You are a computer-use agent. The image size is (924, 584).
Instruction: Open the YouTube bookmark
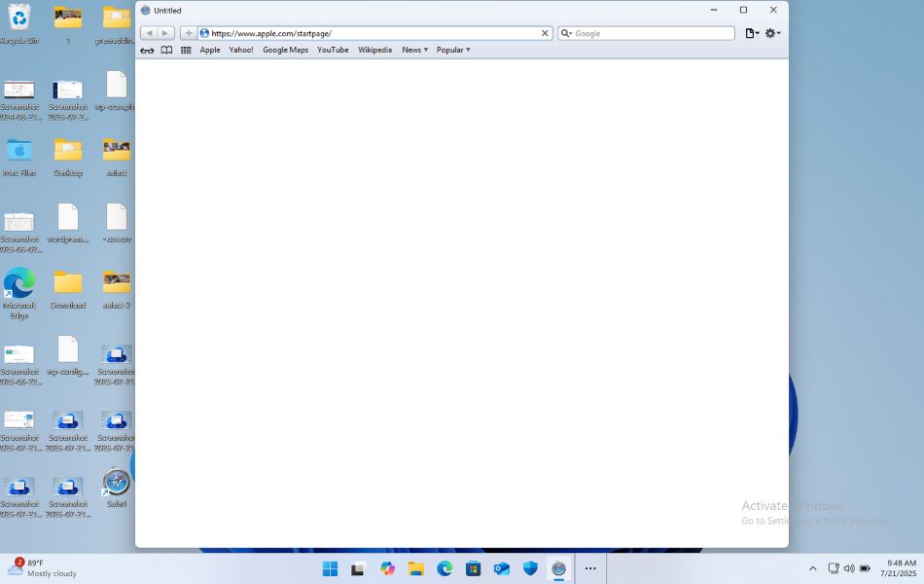point(333,50)
